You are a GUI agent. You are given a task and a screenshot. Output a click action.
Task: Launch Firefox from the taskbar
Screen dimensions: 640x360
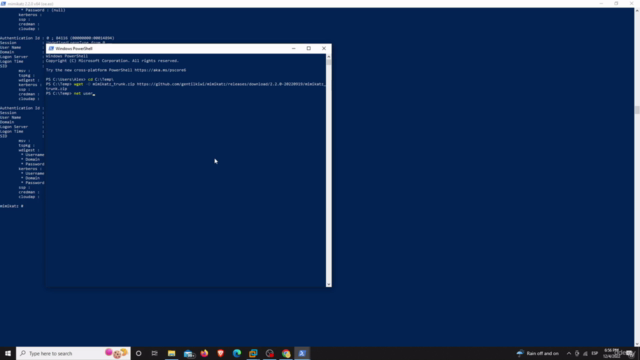[x=204, y=353]
